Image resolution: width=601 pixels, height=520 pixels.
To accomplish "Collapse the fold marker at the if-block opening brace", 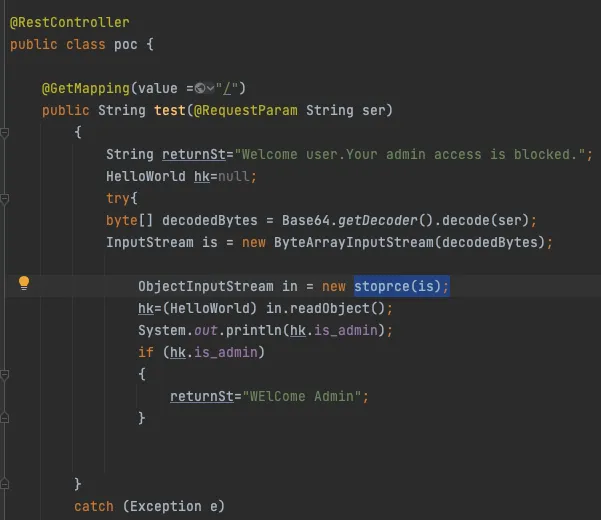I will tap(4, 374).
